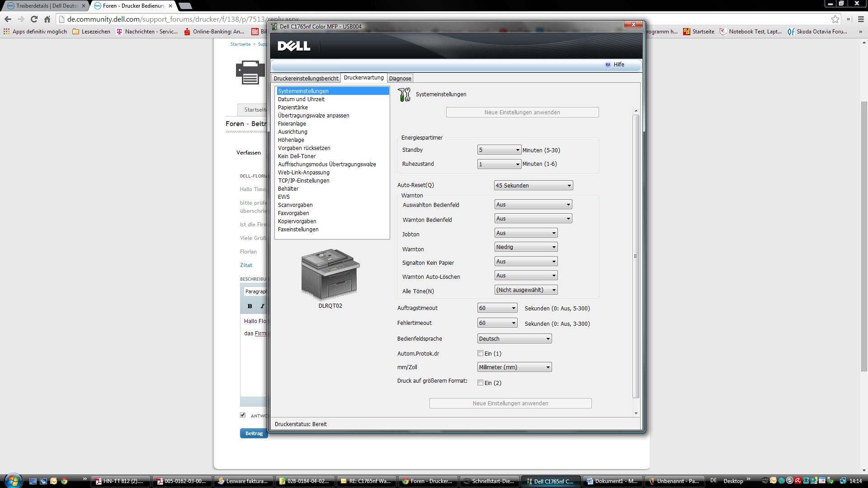Open Lexware faktura taskbar item
Image resolution: width=868 pixels, height=488 pixels.
[x=243, y=481]
